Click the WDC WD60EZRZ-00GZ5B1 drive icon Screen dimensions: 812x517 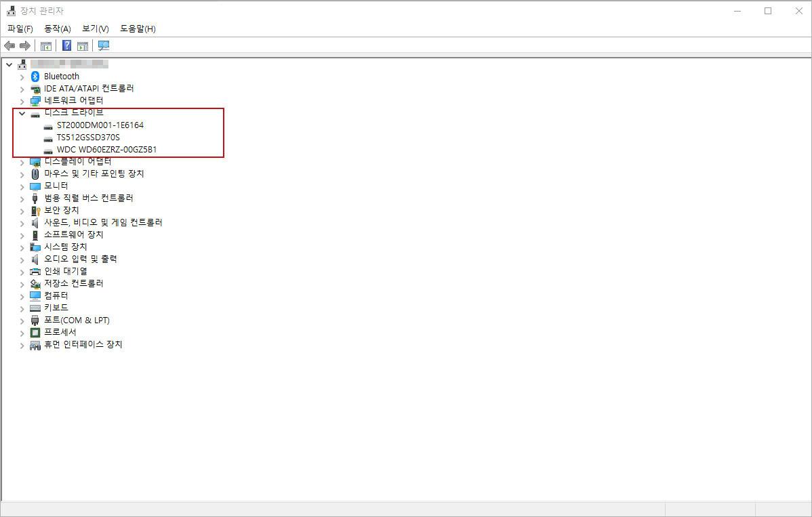pyautogui.click(x=48, y=150)
